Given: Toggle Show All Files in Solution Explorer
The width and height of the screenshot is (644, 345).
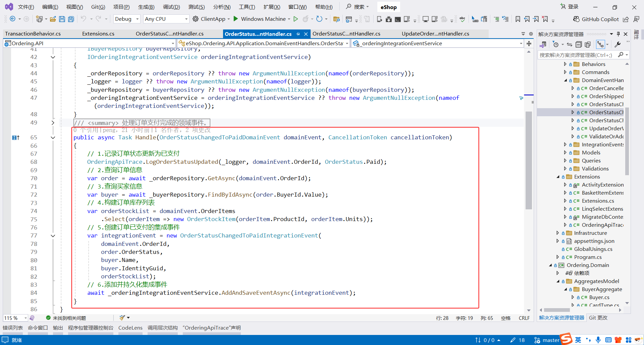Looking at the screenshot, I should click(x=588, y=44).
